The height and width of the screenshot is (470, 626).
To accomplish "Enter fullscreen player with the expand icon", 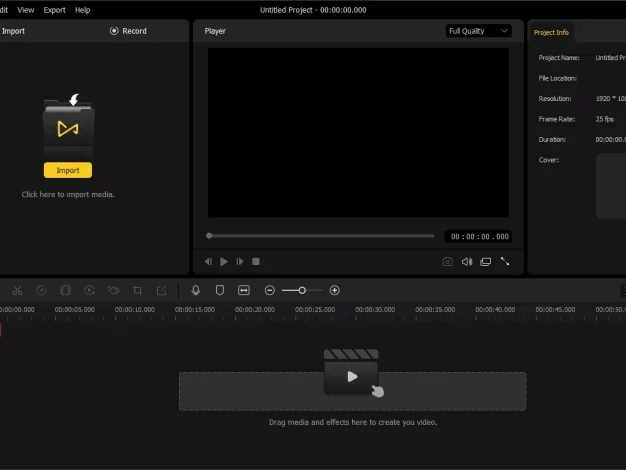I will (505, 262).
